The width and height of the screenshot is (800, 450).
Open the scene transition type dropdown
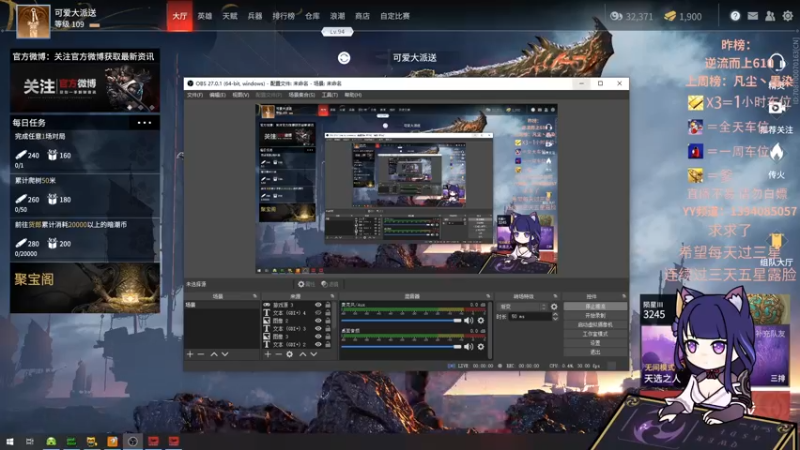pos(522,307)
